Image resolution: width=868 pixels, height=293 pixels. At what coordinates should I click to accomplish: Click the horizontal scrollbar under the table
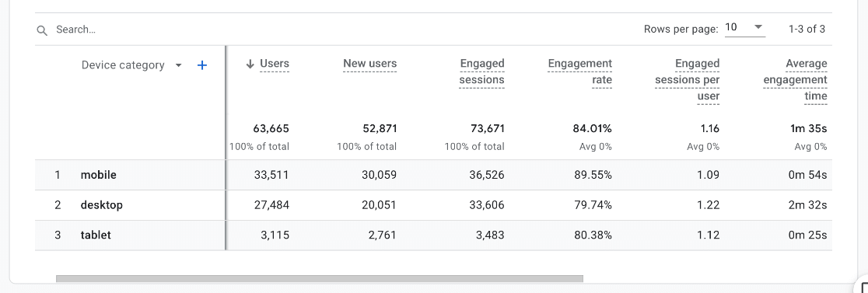(x=320, y=279)
